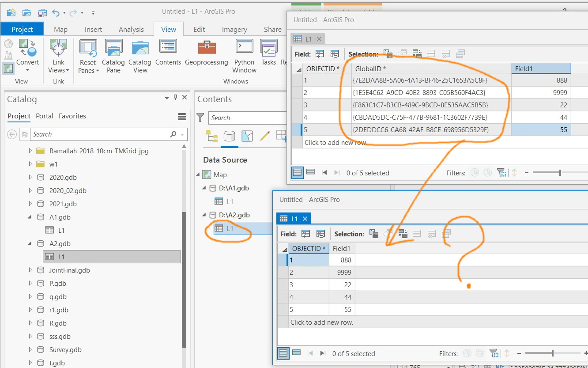This screenshot has height=368, width=588.
Task: Open the Python Window
Action: point(244,56)
